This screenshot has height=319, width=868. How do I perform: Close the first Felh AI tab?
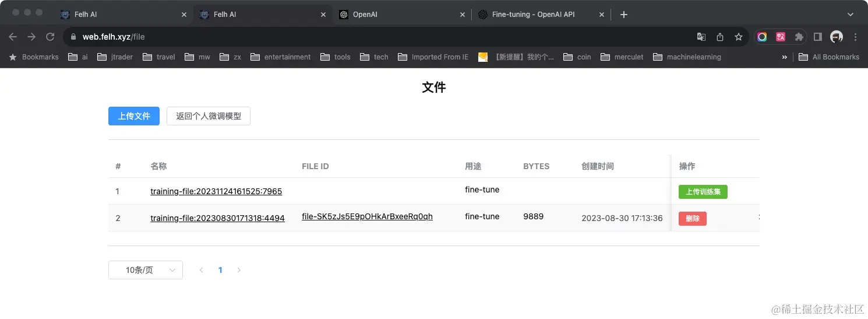coord(184,15)
